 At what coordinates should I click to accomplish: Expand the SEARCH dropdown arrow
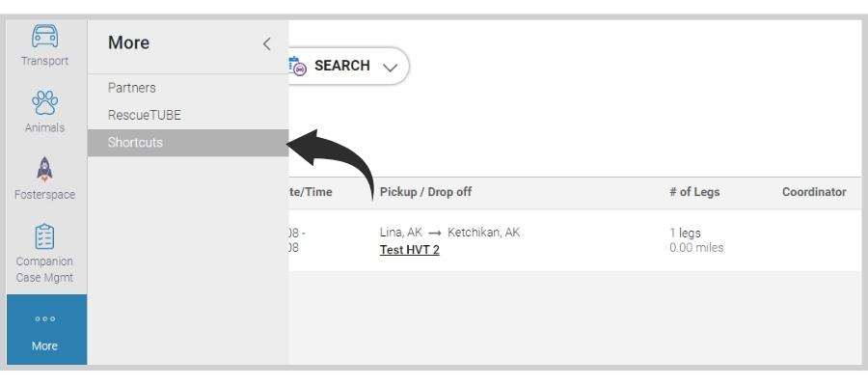[x=391, y=68]
